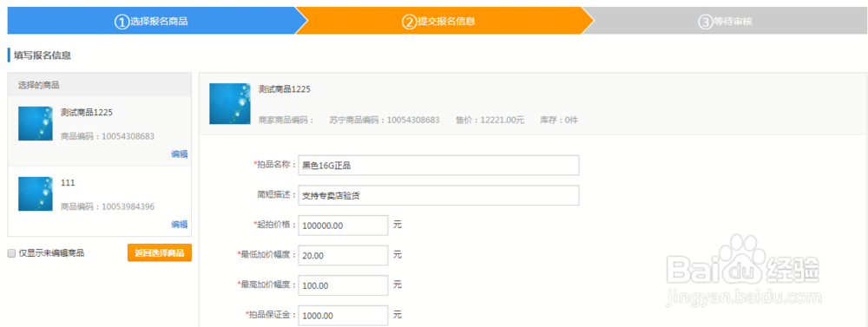Click 库存：0件 text
This screenshot has height=327, width=868.
pos(559,120)
